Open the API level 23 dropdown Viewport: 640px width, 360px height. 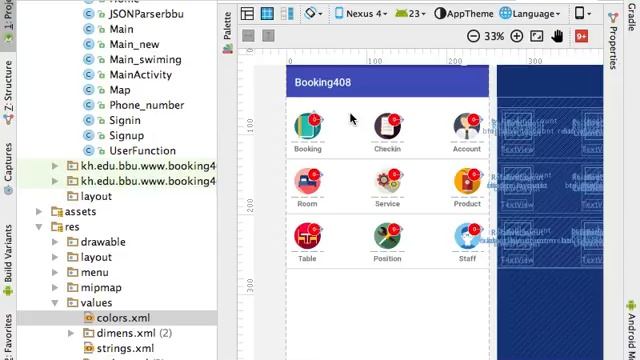410,13
